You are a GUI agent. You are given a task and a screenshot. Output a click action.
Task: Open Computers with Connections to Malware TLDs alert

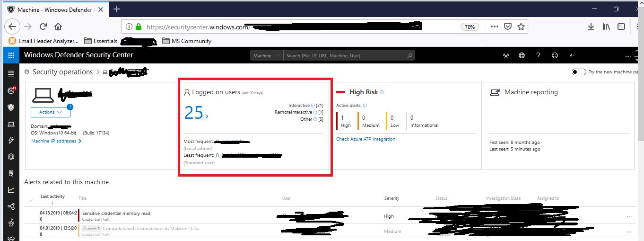pos(150,229)
